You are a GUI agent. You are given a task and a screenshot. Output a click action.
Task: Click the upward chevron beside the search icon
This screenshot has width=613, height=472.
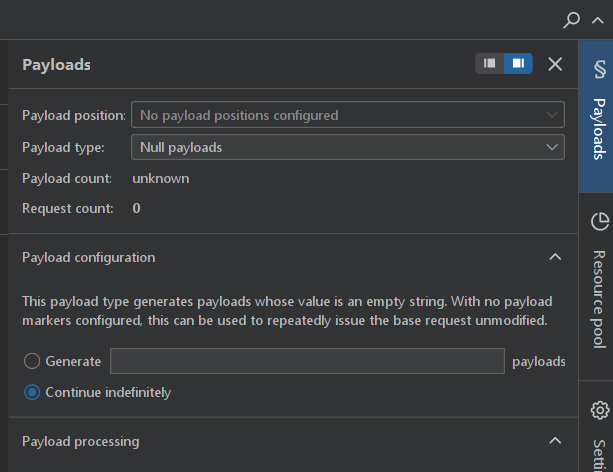click(x=597, y=19)
